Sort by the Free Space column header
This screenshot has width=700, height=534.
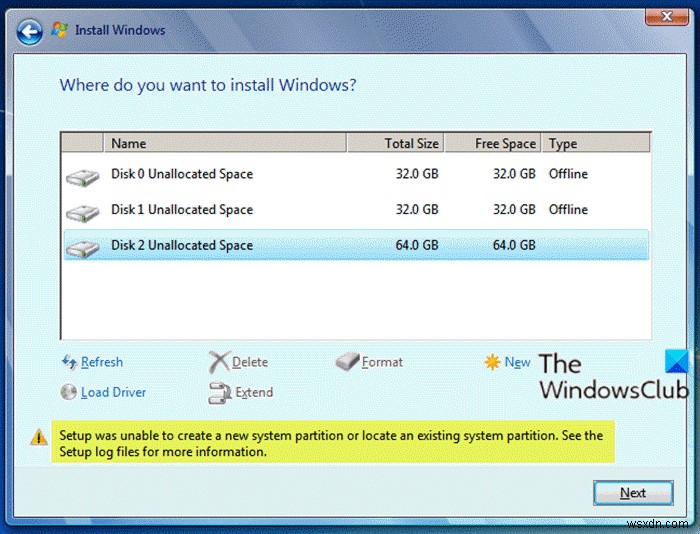tap(492, 143)
